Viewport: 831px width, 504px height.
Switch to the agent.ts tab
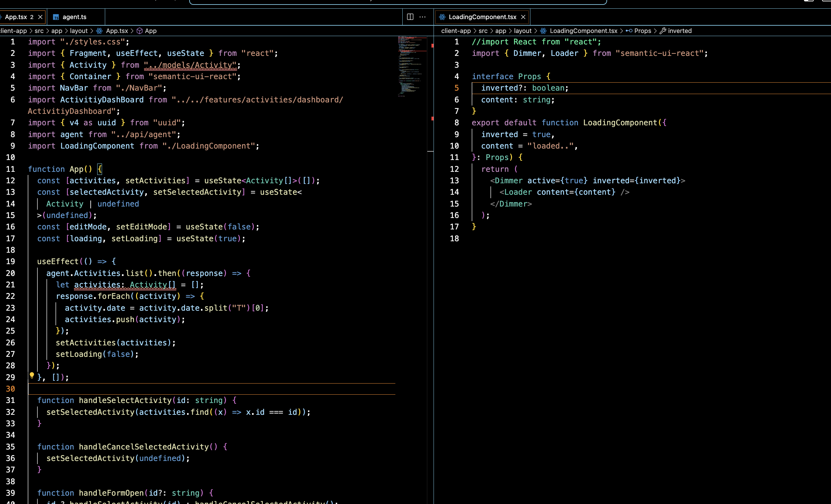(x=74, y=17)
